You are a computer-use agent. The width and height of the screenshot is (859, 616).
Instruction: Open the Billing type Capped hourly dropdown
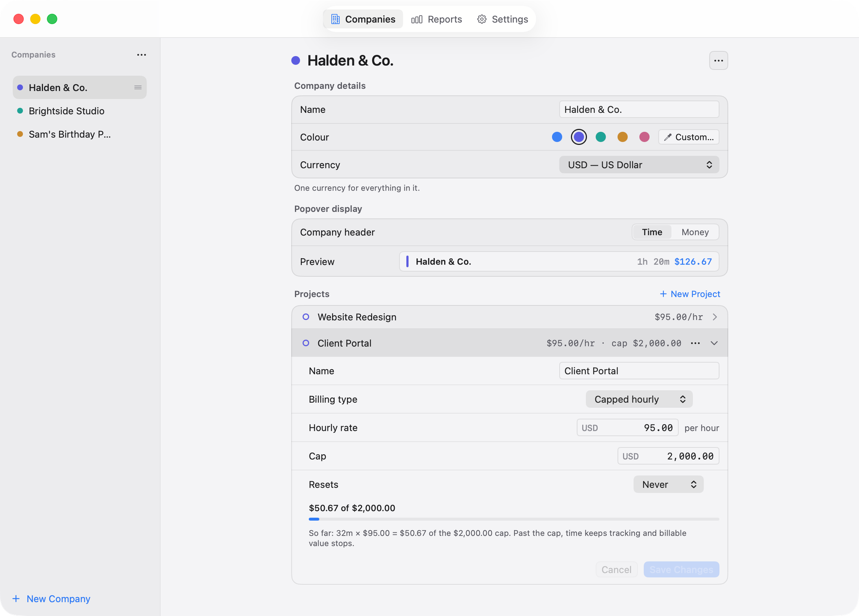639,399
